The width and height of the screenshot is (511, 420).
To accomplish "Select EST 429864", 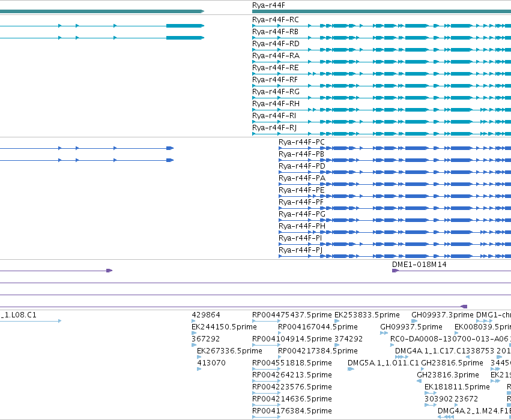I will pyautogui.click(x=206, y=315).
